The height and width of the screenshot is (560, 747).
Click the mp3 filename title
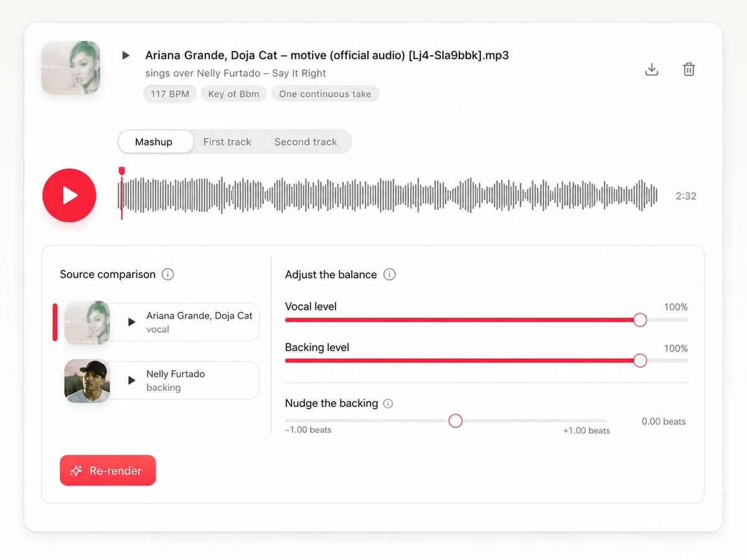327,55
